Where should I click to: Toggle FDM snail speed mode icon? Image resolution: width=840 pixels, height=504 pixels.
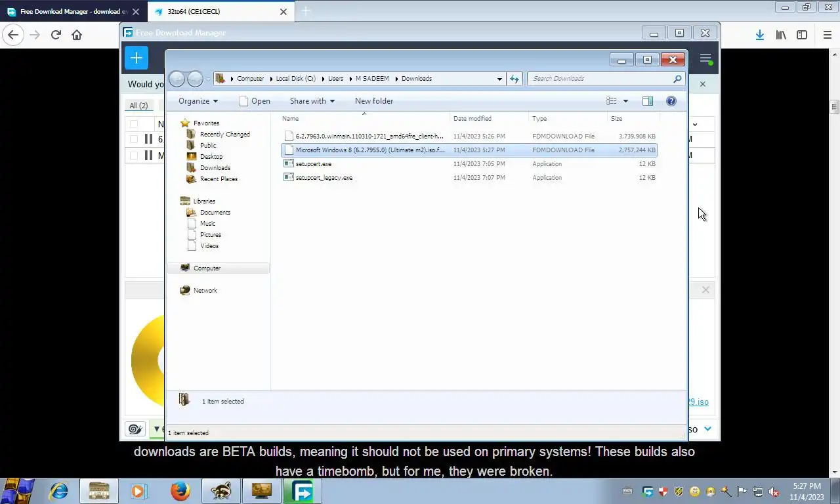135,429
